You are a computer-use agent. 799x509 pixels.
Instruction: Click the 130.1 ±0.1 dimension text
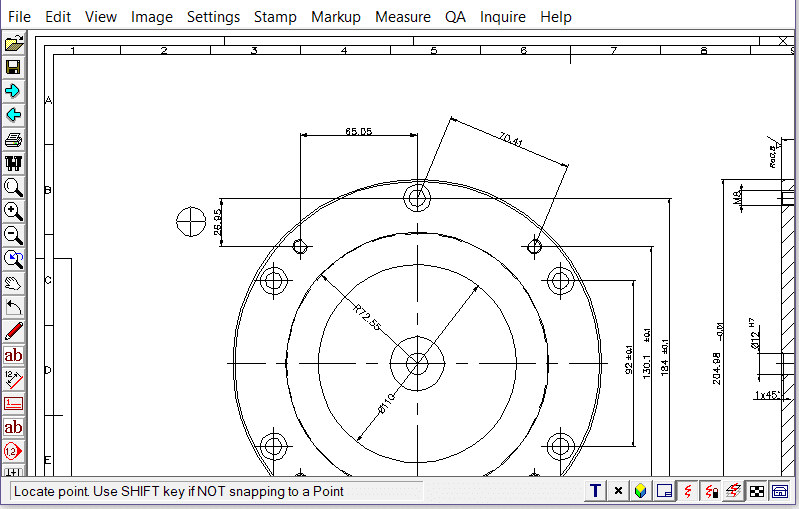tap(647, 354)
